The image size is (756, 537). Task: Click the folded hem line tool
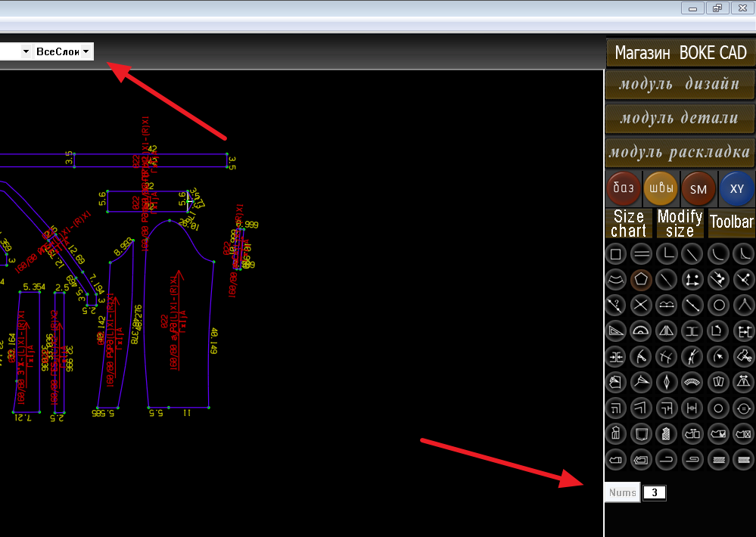click(667, 460)
